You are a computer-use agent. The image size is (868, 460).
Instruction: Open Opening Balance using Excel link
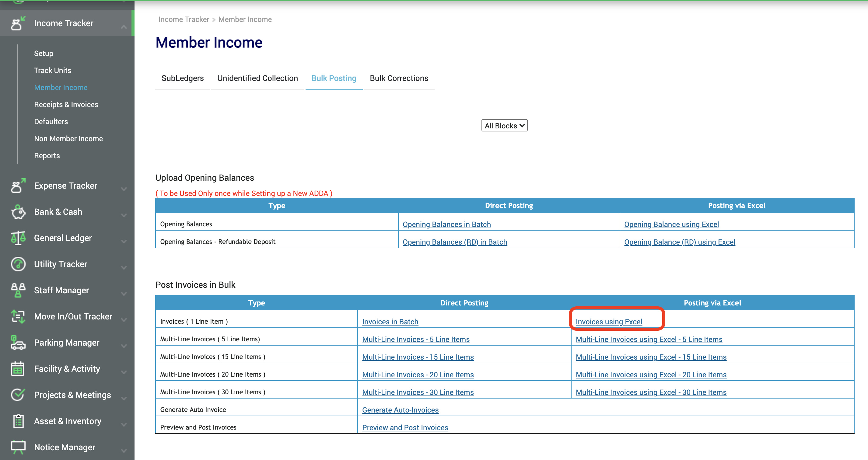(671, 224)
